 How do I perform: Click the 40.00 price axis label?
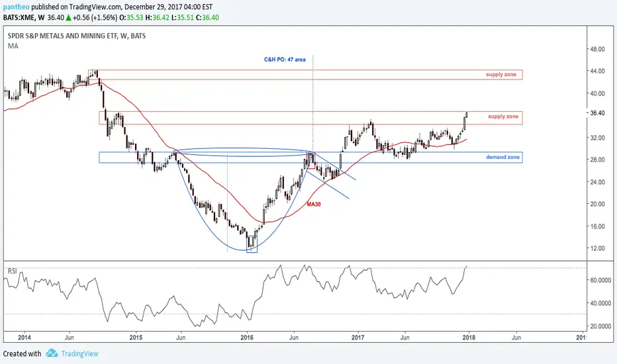597,94
